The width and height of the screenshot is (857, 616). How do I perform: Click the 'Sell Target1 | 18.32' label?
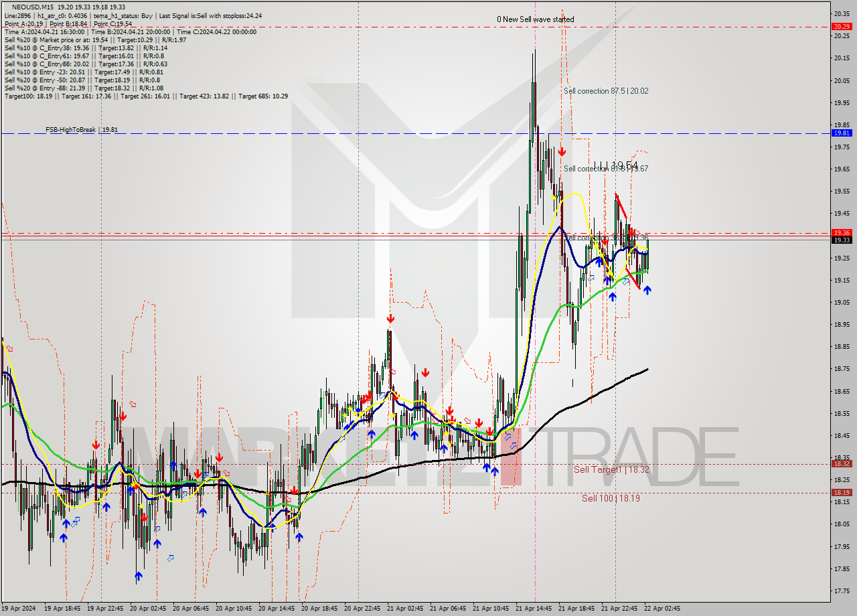(x=611, y=469)
